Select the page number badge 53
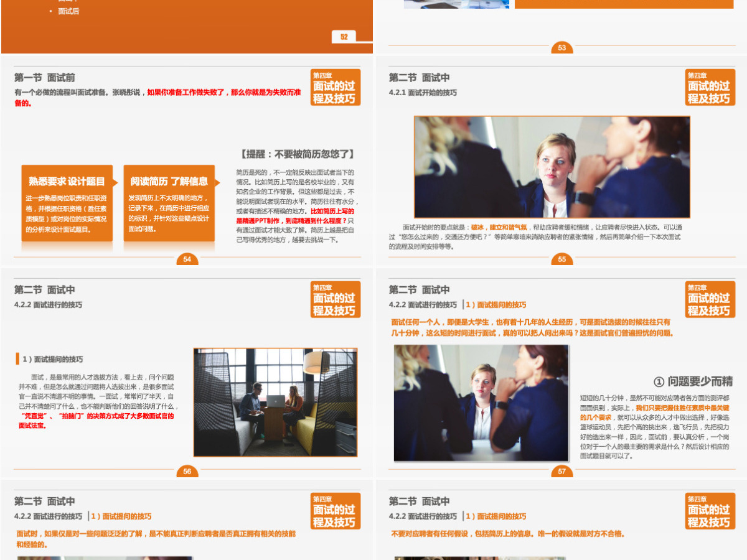Image resolution: width=747 pixels, height=560 pixels. pyautogui.click(x=563, y=46)
